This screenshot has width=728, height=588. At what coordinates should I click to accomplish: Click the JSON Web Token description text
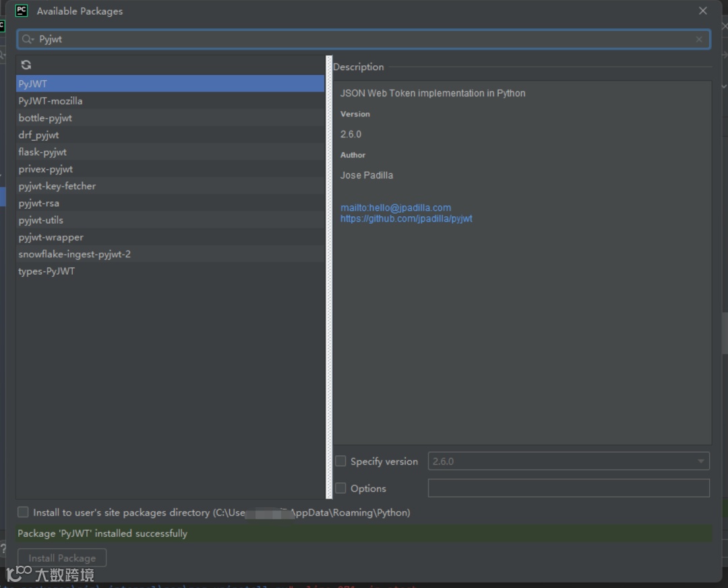(433, 93)
